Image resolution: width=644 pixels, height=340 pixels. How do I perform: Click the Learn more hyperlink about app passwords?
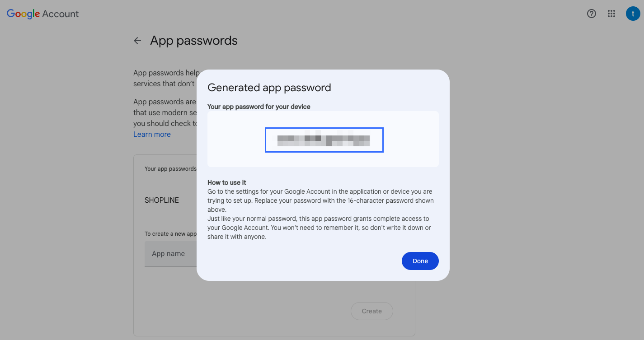click(152, 134)
